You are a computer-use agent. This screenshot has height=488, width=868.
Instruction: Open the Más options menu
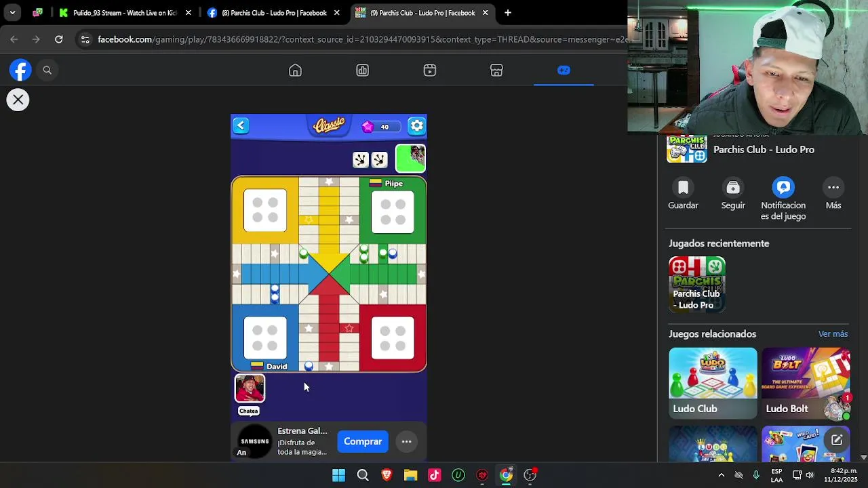pos(833,187)
